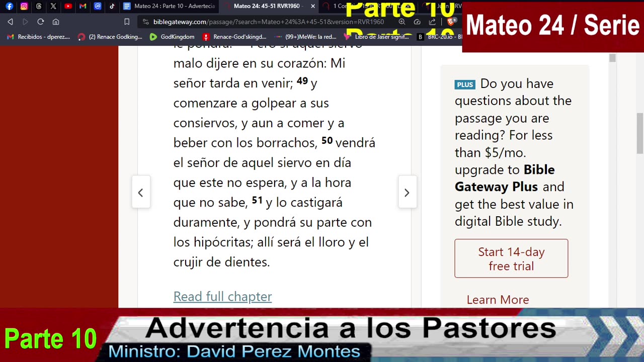Open BRC-20.io bookmark
The image size is (644, 362).
click(440, 37)
